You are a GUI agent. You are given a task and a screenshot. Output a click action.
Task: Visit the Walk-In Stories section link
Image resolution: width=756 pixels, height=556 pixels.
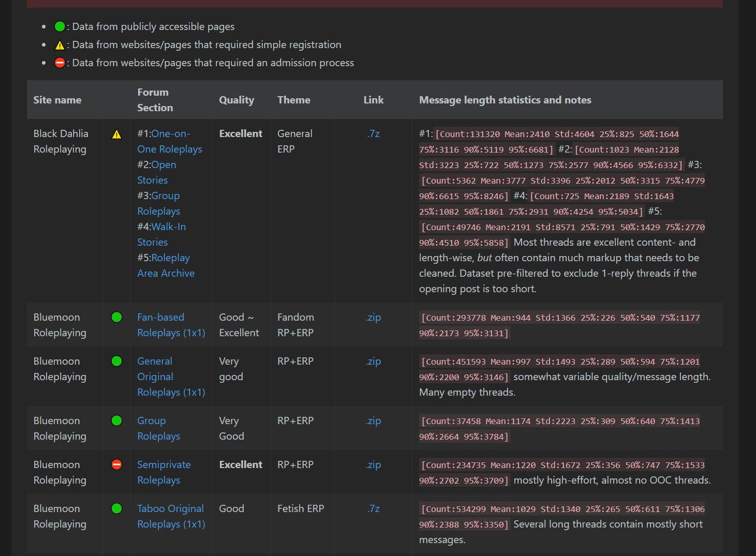161,234
